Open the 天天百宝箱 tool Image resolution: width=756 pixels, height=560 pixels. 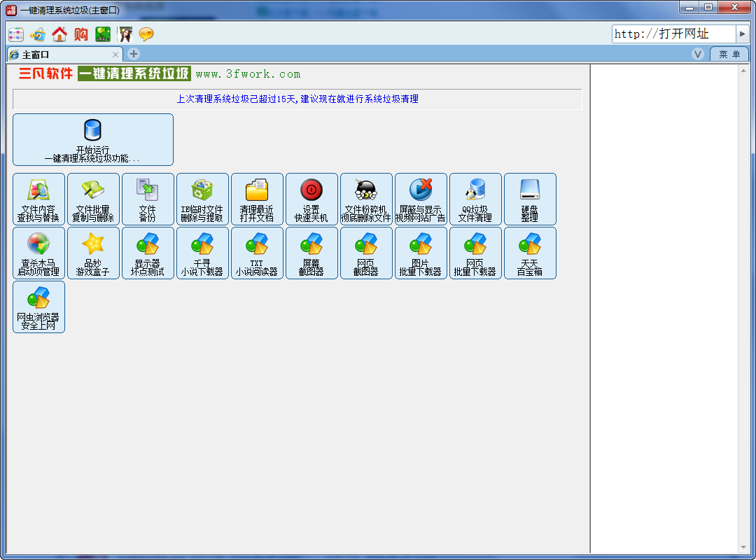tap(530, 253)
